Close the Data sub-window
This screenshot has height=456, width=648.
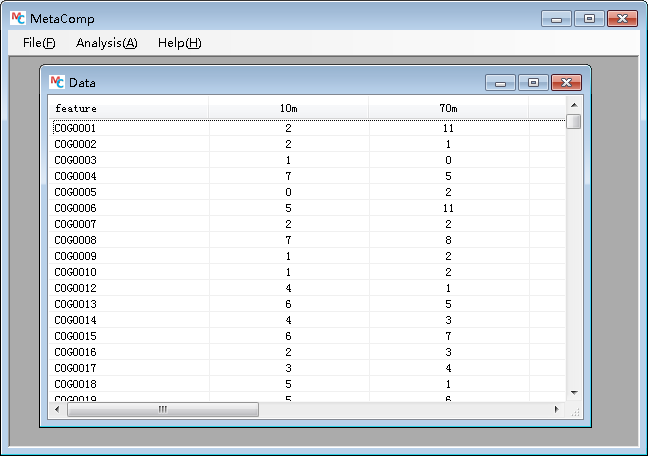(x=565, y=83)
